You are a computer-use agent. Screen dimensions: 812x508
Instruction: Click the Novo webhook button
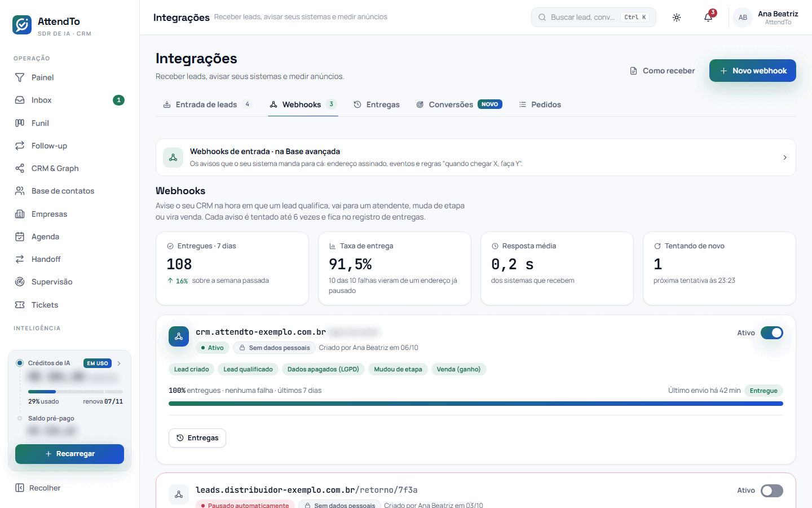click(753, 71)
